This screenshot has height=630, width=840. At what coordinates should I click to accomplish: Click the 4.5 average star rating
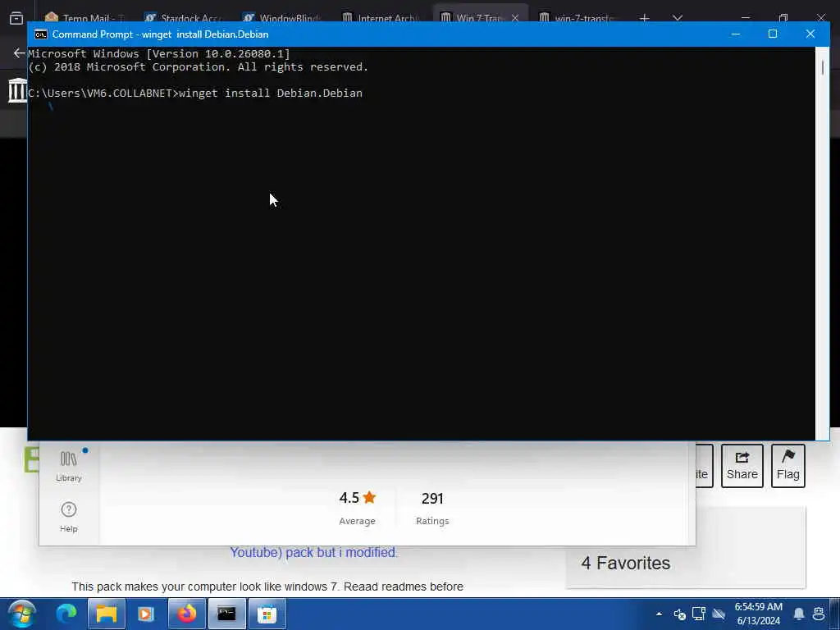point(358,498)
